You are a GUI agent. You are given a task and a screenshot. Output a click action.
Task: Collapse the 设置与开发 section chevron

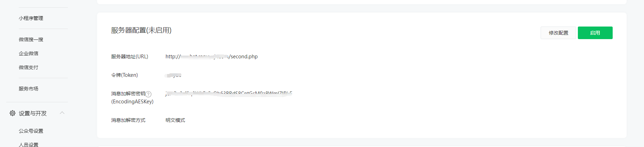(62, 113)
